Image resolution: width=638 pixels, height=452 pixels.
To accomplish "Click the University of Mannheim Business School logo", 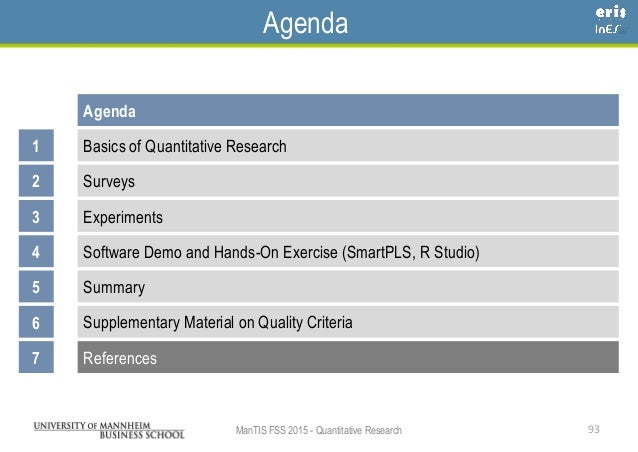I will point(109,430).
